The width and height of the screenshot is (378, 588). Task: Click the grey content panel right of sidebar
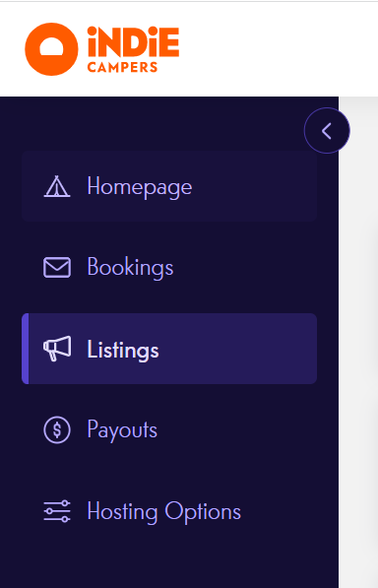[x=358, y=338]
